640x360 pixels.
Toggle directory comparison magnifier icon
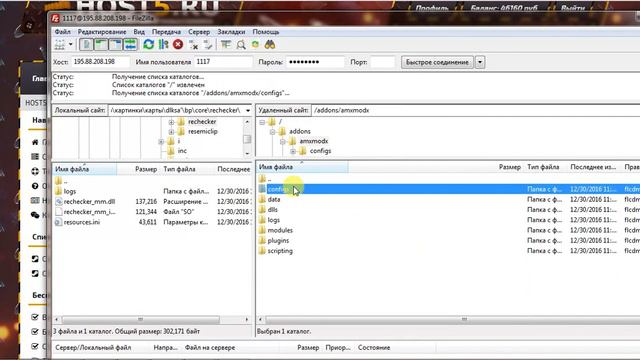(x=241, y=44)
